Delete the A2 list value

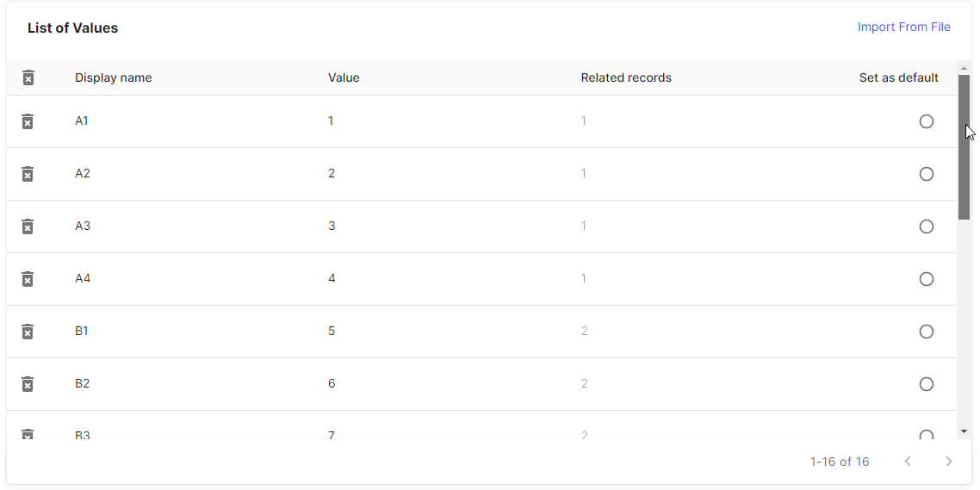(x=28, y=174)
